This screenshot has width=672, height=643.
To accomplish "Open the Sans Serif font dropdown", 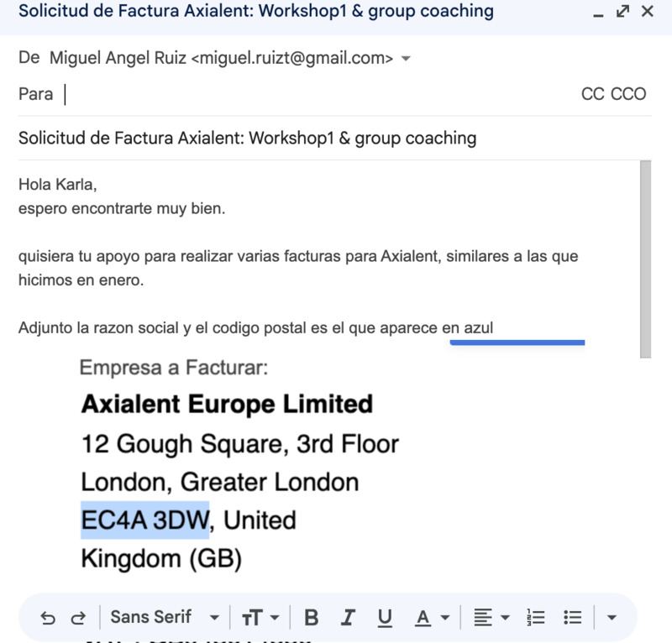I will 165,618.
